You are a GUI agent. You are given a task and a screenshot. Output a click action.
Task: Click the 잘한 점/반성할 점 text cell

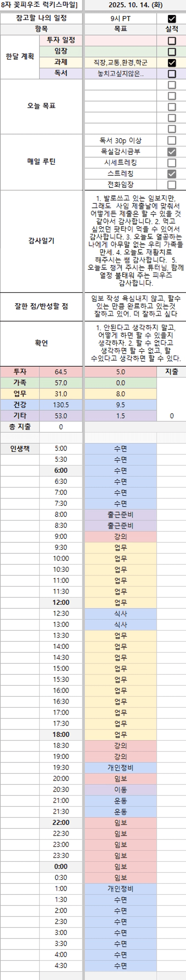coord(135,306)
